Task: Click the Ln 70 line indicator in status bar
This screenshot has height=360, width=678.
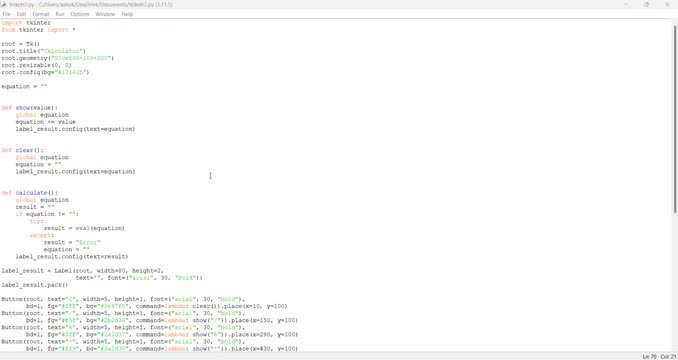Action: tap(649, 357)
